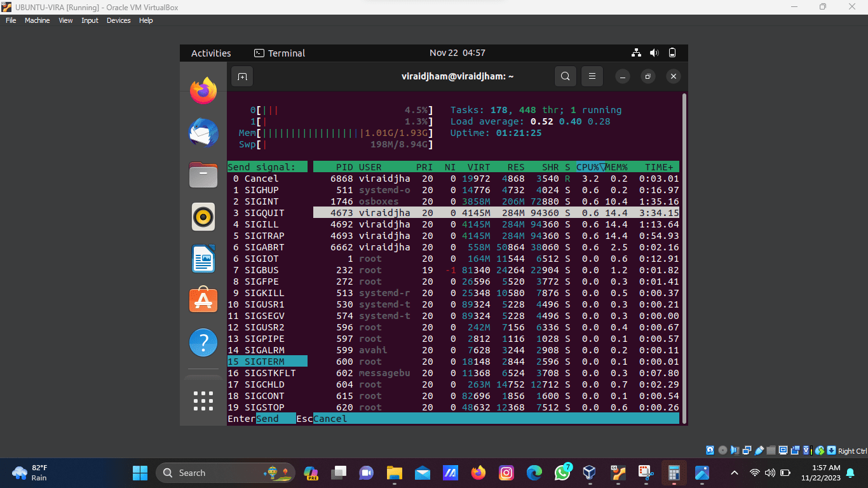Open the GNOME system menu with battery icon
Viewport: 868px width, 488px height.
click(x=654, y=53)
